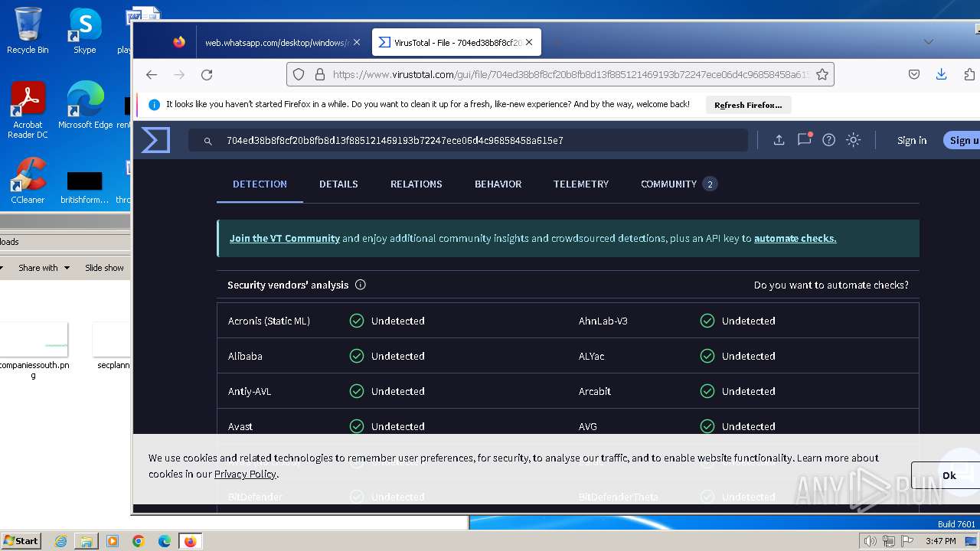The height and width of the screenshot is (551, 980).
Task: Open the COMMUNITY tab
Action: [678, 184]
